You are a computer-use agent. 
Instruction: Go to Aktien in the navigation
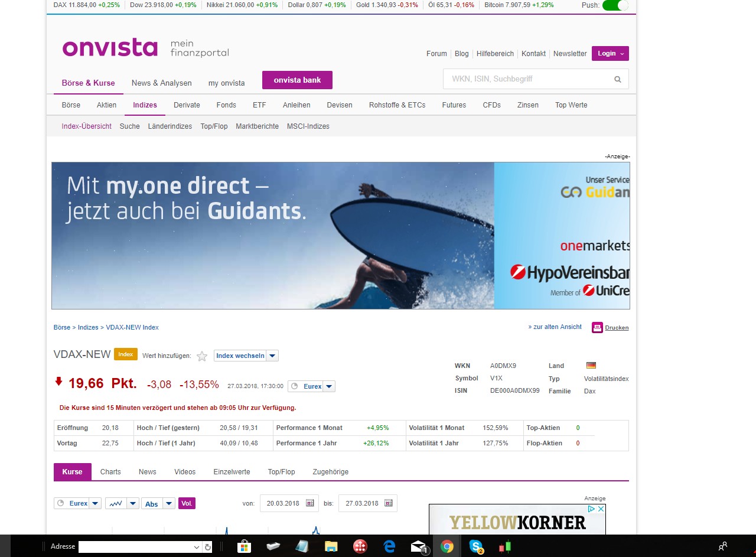pyautogui.click(x=107, y=105)
